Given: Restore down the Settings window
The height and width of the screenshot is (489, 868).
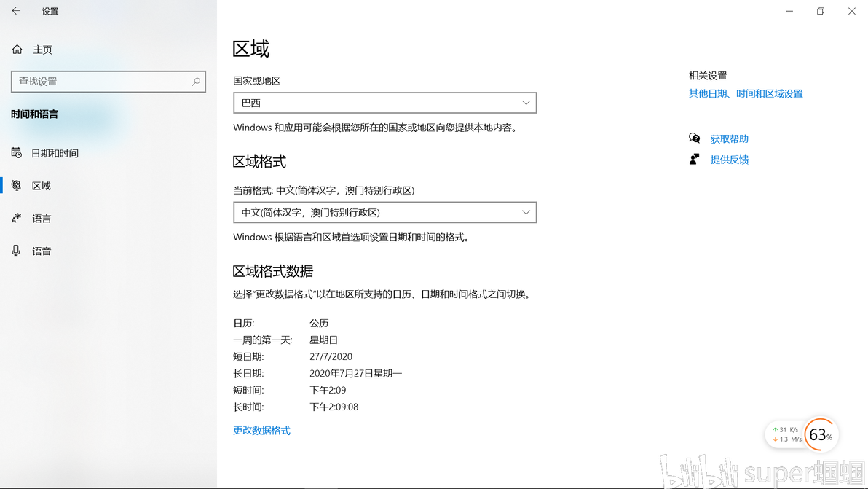Looking at the screenshot, I should click(821, 11).
